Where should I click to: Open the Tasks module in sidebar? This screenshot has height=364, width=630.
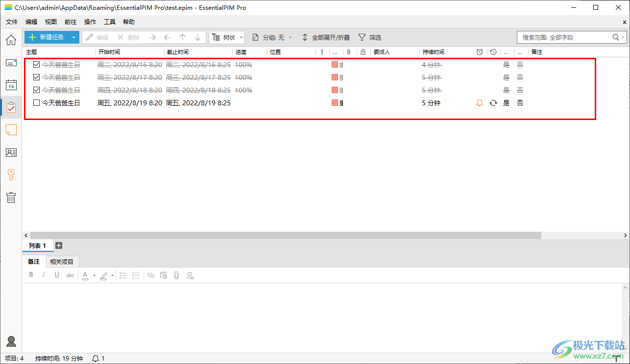11,107
